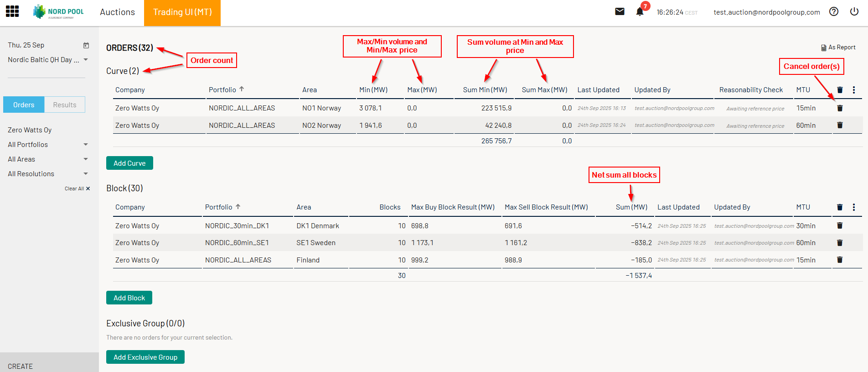Viewport: 868px width, 372px height.
Task: Click the Max (MW) column header
Action: 422,90
